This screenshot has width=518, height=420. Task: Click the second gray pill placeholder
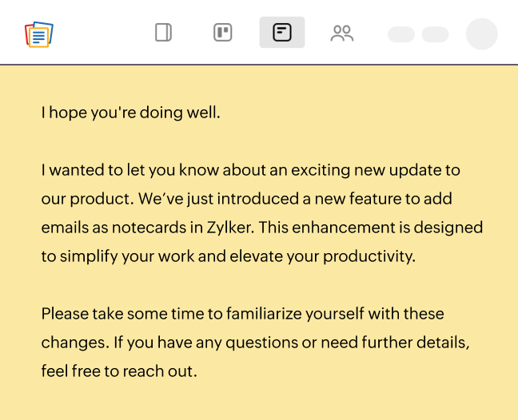[x=435, y=34]
